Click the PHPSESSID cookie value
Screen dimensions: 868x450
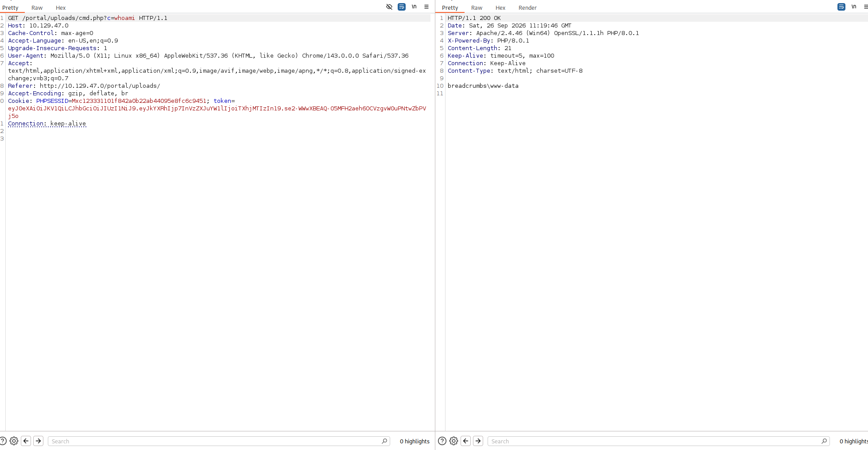tap(139, 101)
